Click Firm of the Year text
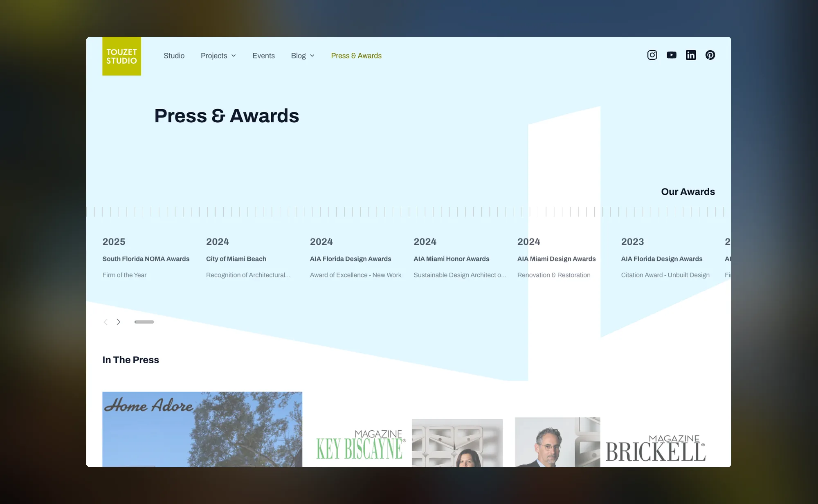 point(124,275)
